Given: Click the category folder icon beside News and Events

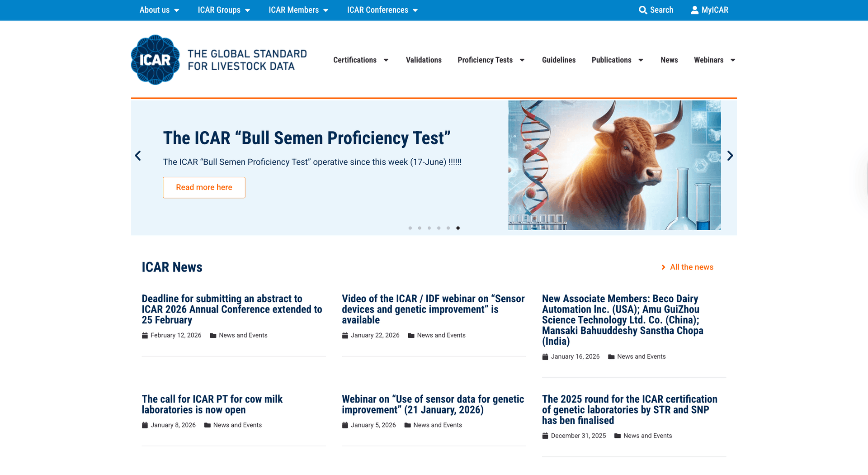Looking at the screenshot, I should (x=213, y=335).
